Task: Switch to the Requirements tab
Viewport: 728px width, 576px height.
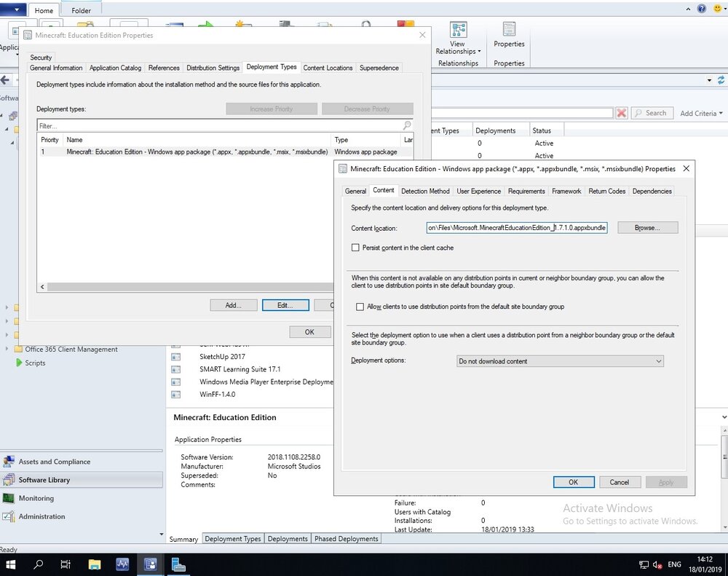Action: (526, 191)
